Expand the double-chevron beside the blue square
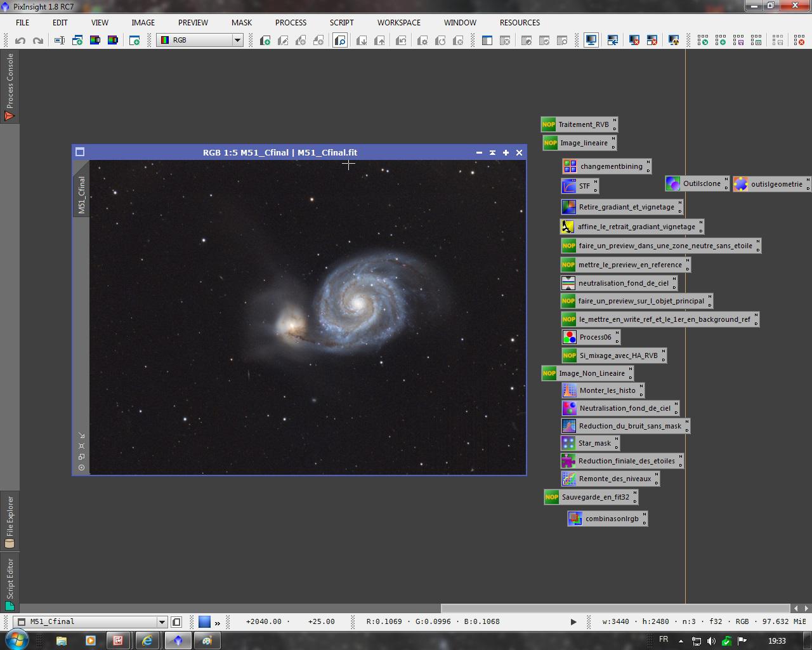The image size is (812, 650). [x=218, y=622]
